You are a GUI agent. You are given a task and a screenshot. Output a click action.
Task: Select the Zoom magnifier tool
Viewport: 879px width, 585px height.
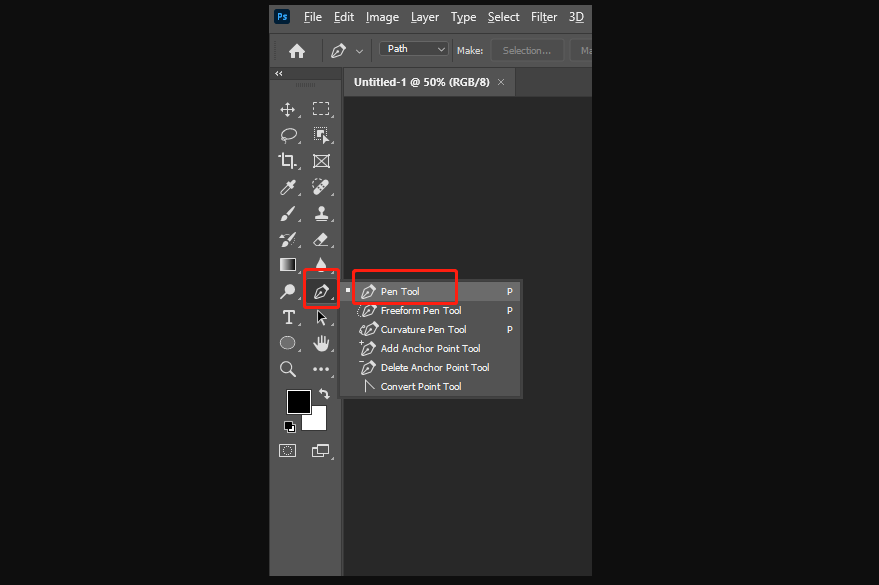click(x=288, y=369)
